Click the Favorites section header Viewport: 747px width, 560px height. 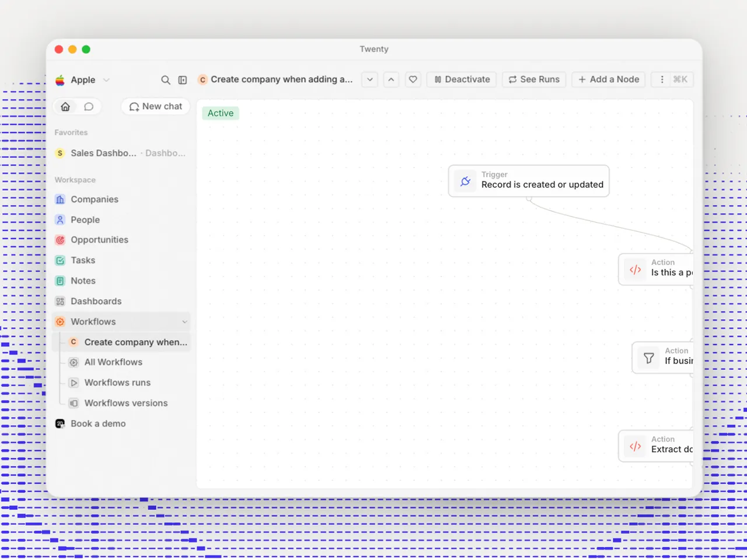click(71, 132)
